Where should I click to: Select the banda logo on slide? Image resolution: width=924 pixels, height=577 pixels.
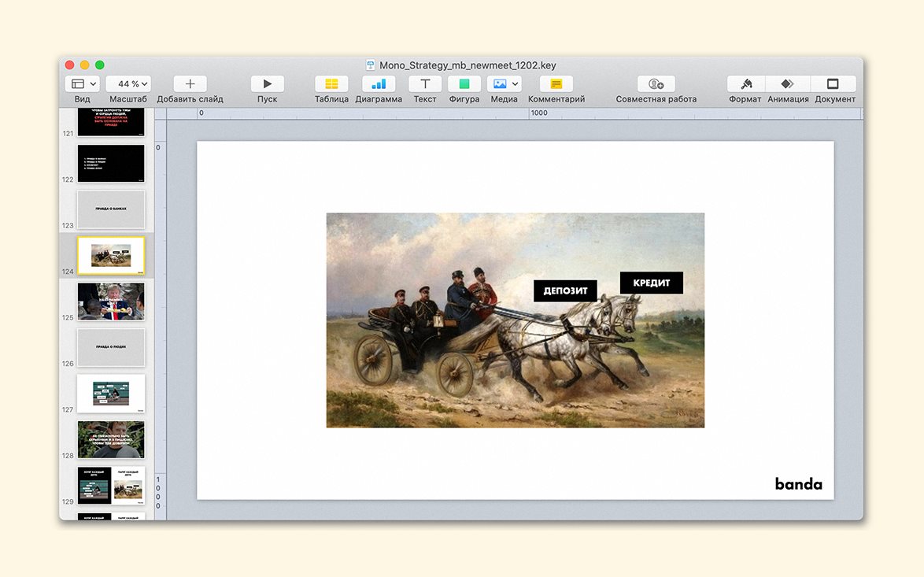tap(799, 484)
